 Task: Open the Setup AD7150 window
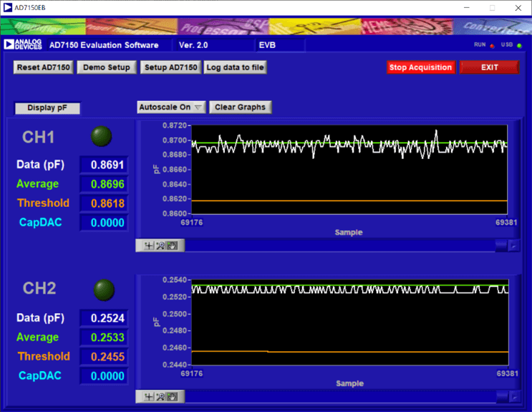(170, 67)
